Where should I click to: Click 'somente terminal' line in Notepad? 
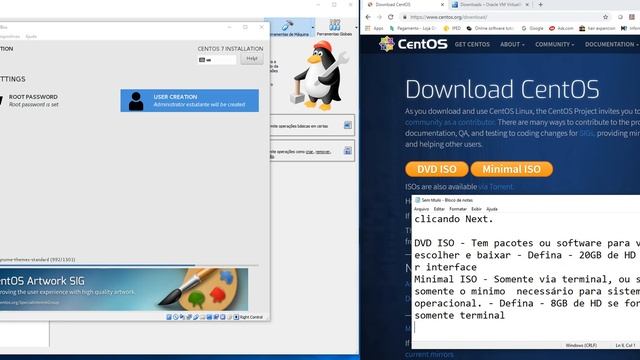tap(460, 316)
